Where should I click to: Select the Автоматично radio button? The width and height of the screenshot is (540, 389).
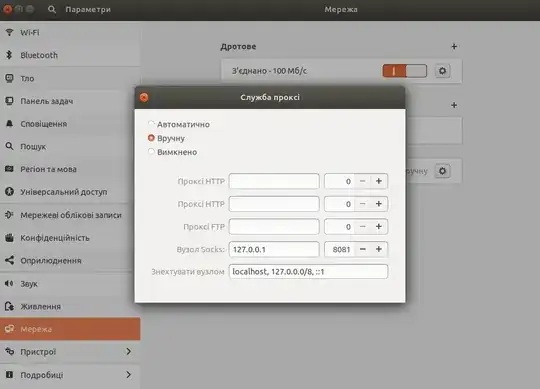coord(151,124)
